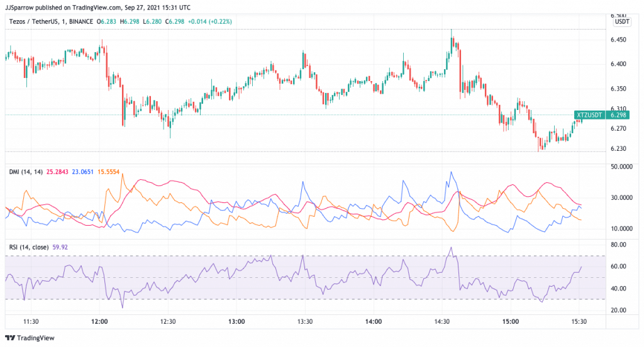Click the DMI pink value 25.2843
This screenshot has height=347, width=644.
coord(57,172)
